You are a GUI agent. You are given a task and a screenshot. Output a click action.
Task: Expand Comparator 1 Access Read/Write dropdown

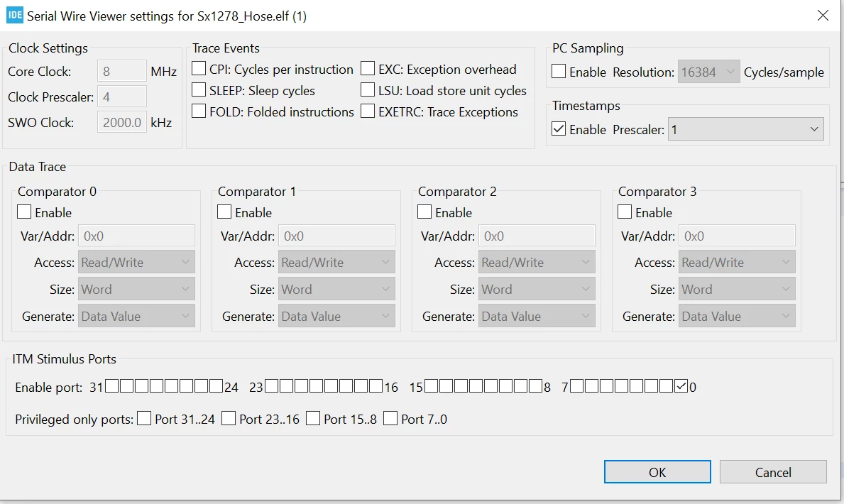(336, 262)
